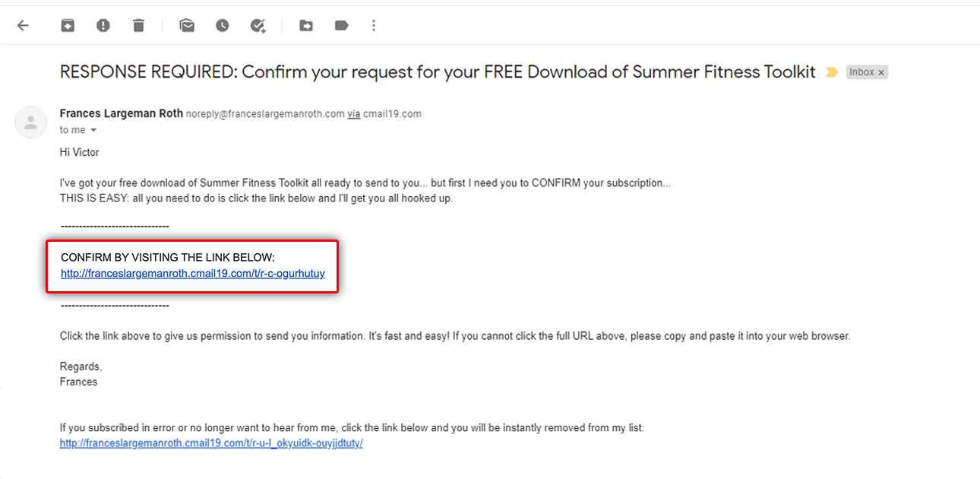Screen dimensions: 980x479
Task: Click sender name Frances Largeman Roth
Action: click(x=122, y=113)
